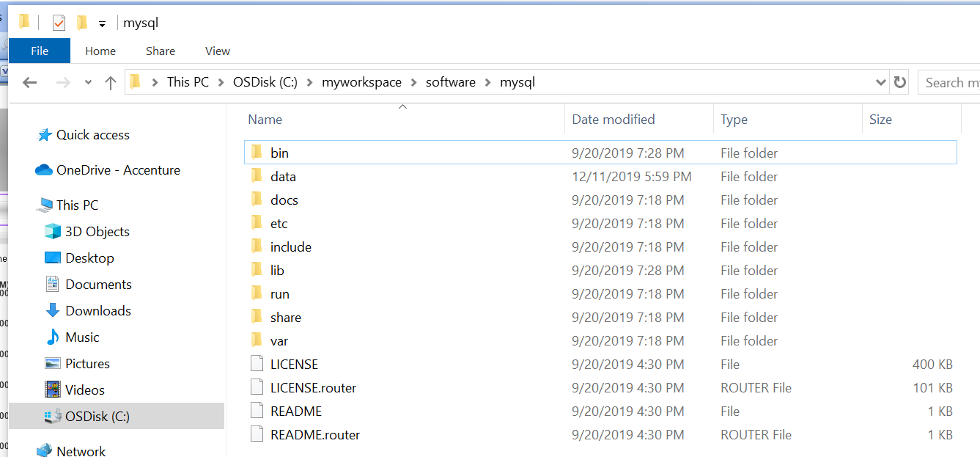Sort by Date modified column header
Viewport: 980px width, 457px height.
[614, 120]
